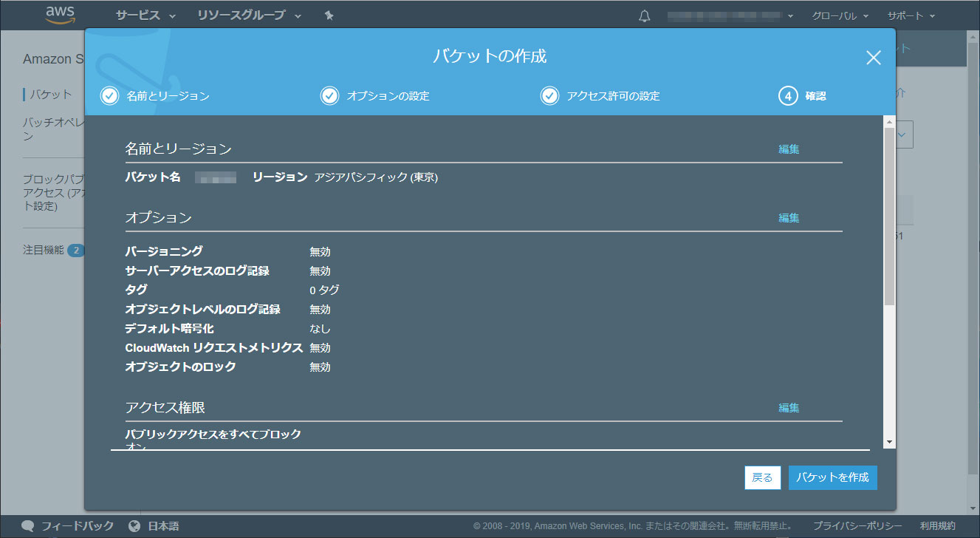Screen dimensions: 980x538
Task: Click the dialog scrollbar up arrow
Action: point(889,121)
